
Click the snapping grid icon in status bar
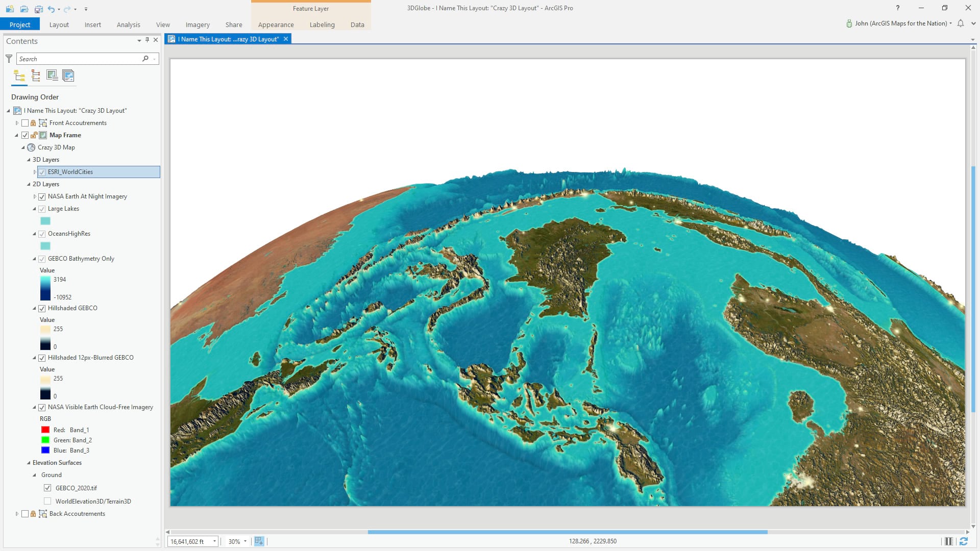coord(259,541)
